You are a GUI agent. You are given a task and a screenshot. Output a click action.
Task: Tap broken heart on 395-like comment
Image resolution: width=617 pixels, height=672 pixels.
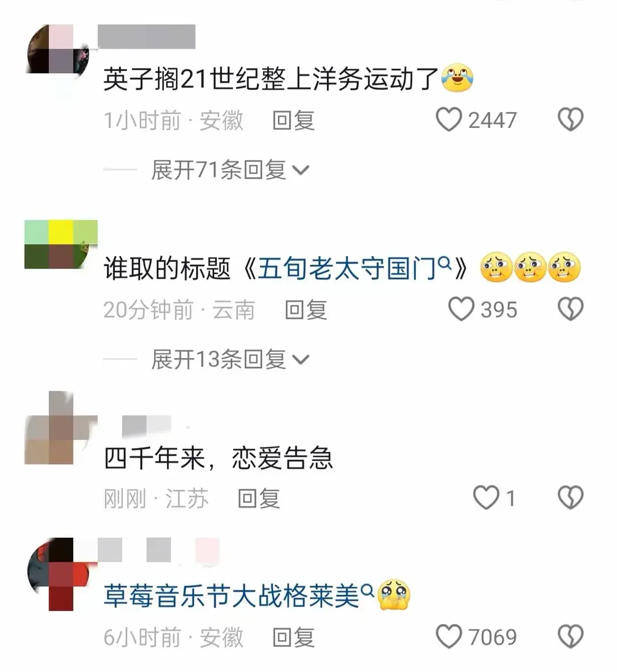[x=570, y=309]
